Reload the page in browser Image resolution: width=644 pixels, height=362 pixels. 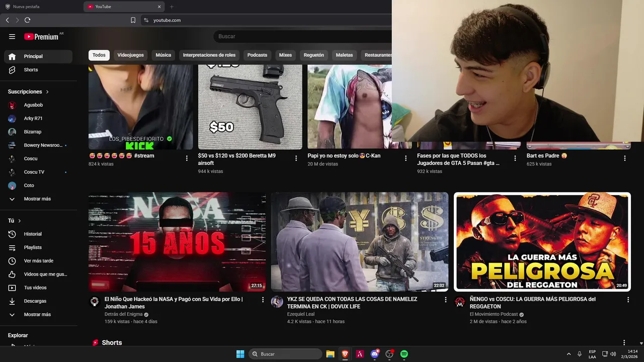tap(27, 20)
